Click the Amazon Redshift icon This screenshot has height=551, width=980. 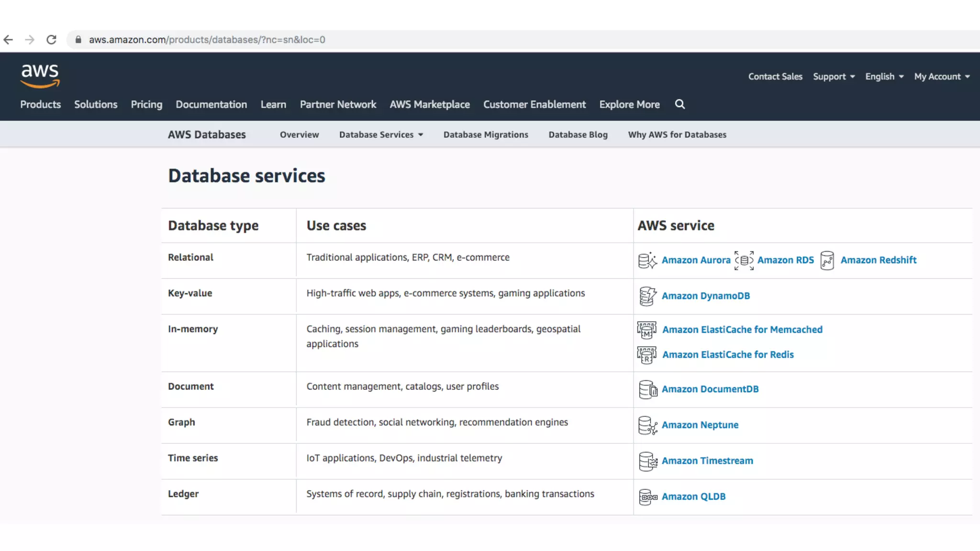pos(827,260)
